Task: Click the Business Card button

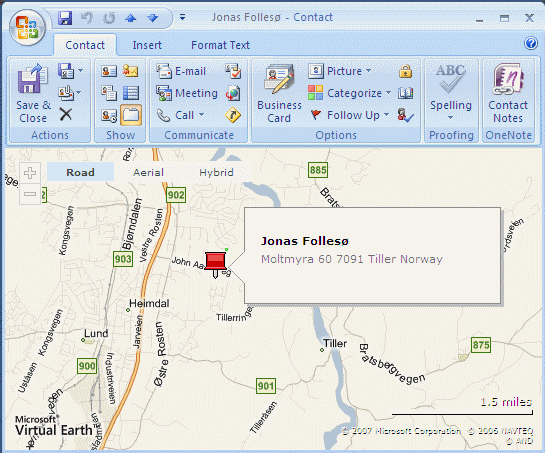Action: click(279, 93)
